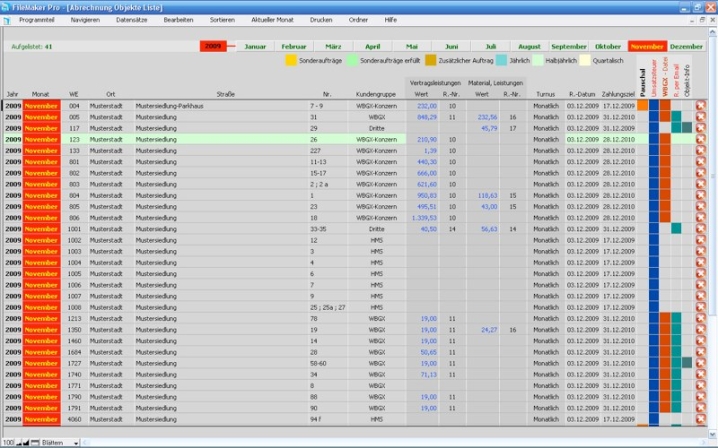
Task: Select the März month button
Action: tap(333, 46)
